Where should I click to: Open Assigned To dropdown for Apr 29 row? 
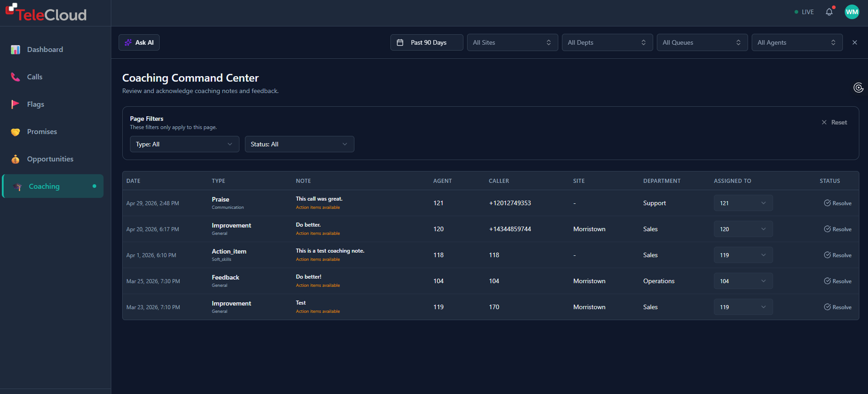(743, 203)
